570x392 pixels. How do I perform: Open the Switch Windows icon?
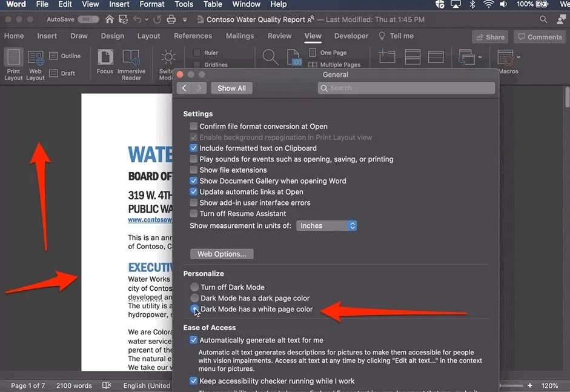[x=466, y=57]
